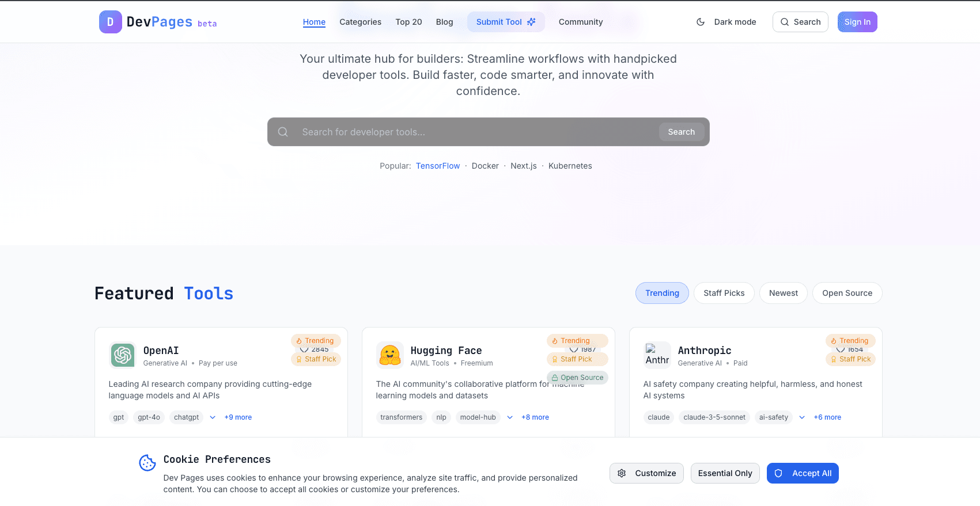Expand OpenAI tags chevron
Image resolution: width=980 pixels, height=506 pixels.
click(213, 417)
